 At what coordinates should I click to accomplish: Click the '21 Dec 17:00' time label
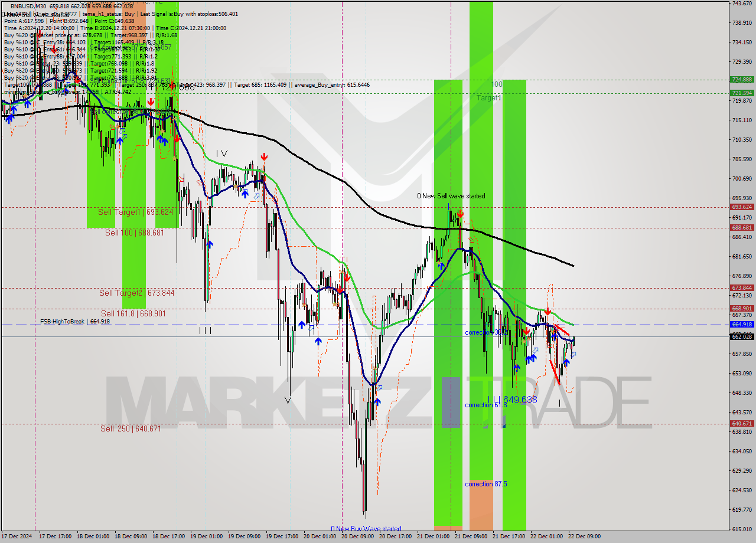(509, 537)
